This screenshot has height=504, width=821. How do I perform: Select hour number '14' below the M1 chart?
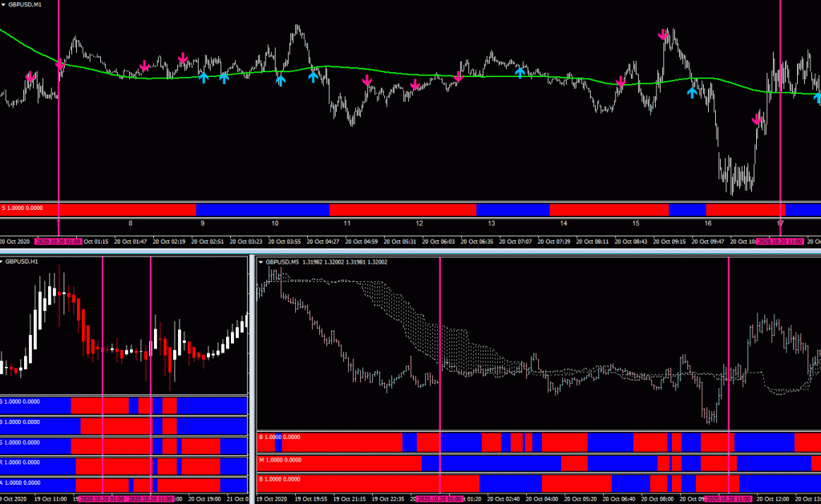point(564,224)
